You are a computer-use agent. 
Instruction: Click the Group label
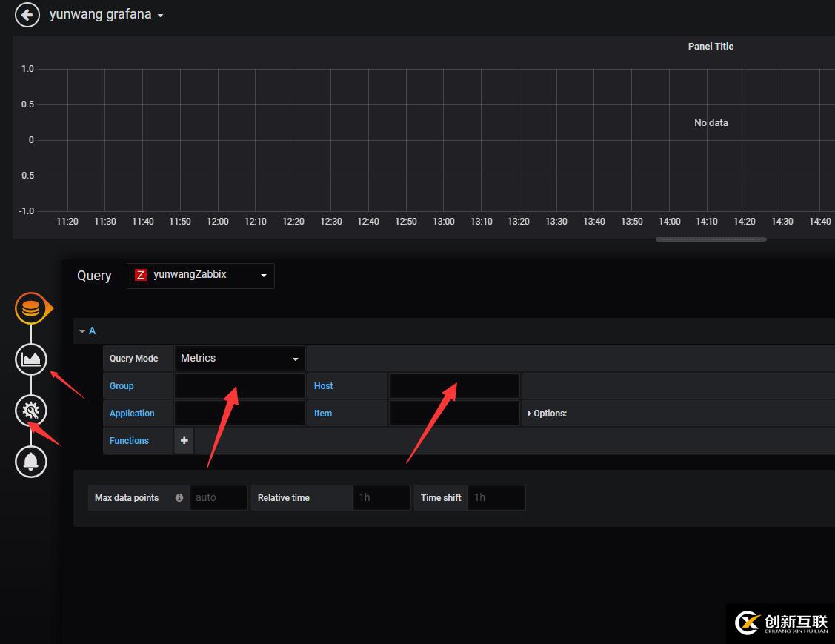(122, 385)
